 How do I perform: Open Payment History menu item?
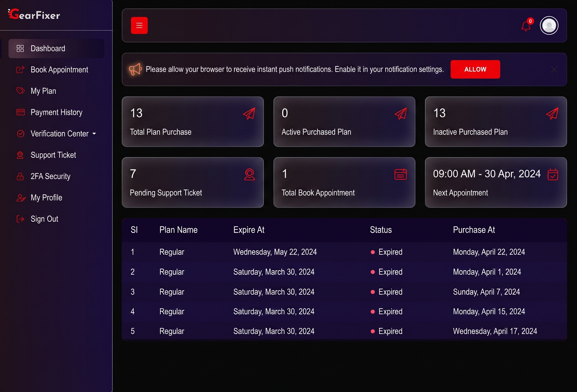pos(56,113)
